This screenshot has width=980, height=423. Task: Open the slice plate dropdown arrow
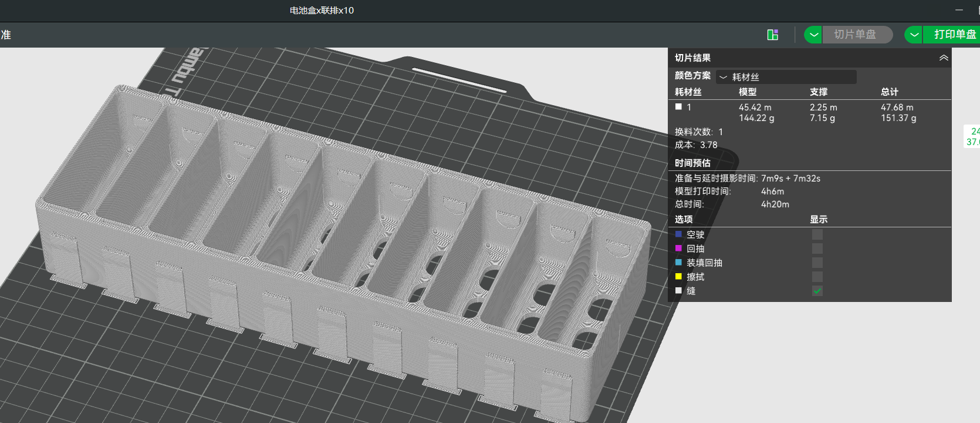click(x=813, y=35)
